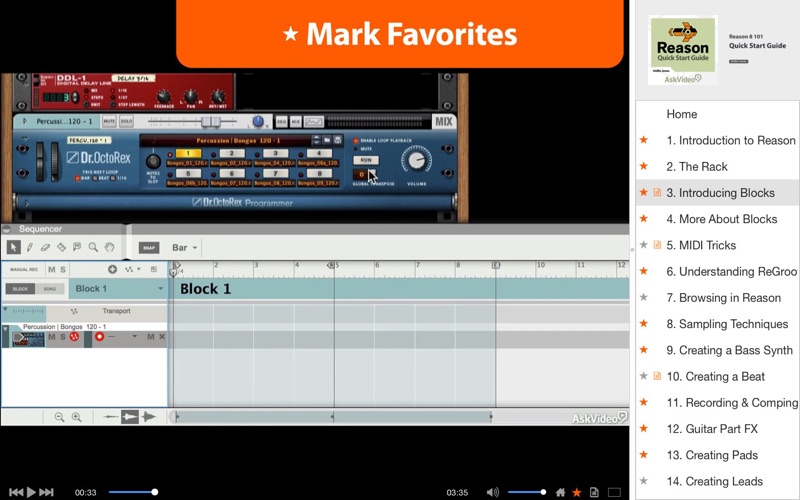Select the Magnify tool in sequencer toolbar

93,247
